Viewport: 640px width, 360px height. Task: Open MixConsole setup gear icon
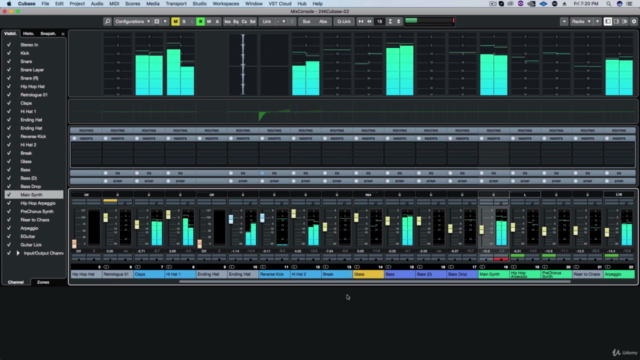pos(634,22)
